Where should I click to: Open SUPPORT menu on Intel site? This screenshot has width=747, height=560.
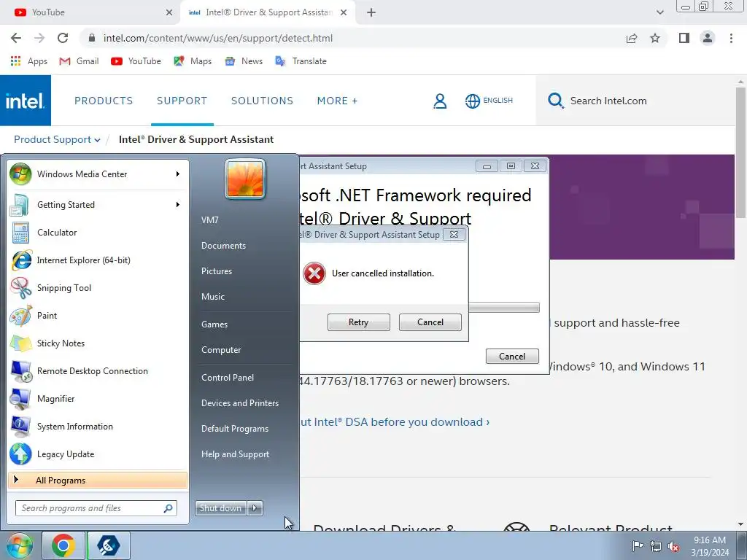click(x=182, y=101)
